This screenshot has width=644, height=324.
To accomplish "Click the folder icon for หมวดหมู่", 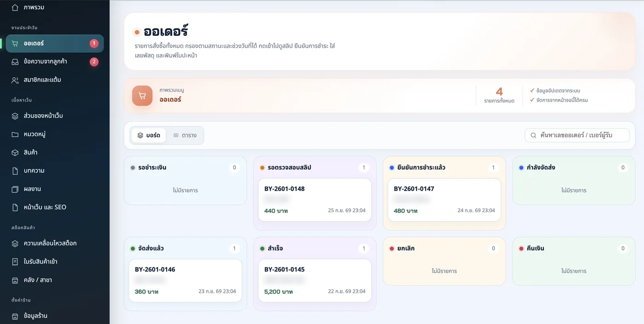I will click(x=15, y=134).
